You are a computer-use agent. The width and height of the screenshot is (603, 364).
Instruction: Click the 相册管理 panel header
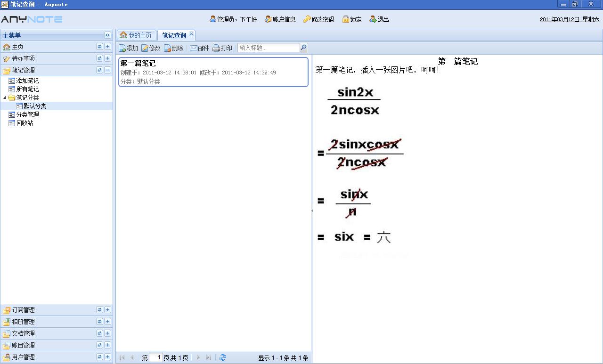57,322
